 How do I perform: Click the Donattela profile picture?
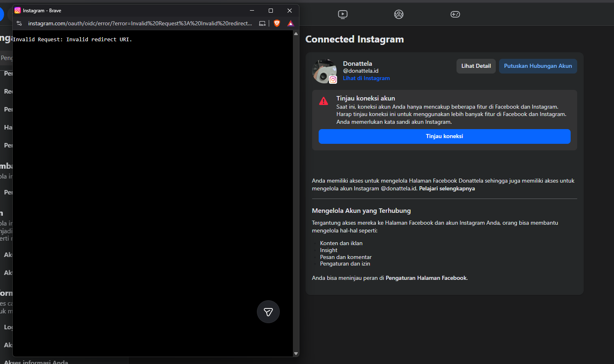coord(324,71)
